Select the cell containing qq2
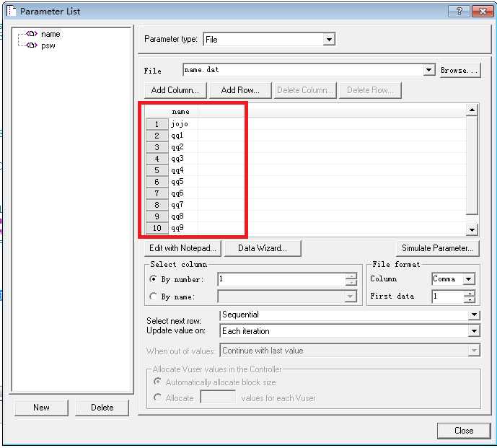 183,147
